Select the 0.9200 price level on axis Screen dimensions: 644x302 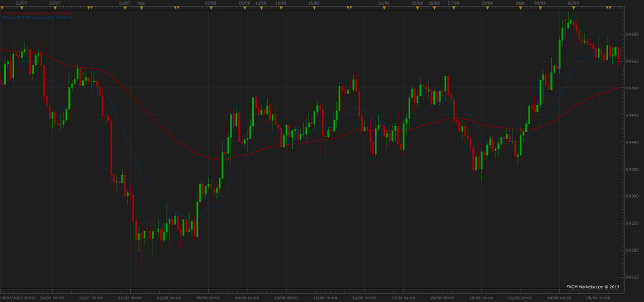(631, 251)
